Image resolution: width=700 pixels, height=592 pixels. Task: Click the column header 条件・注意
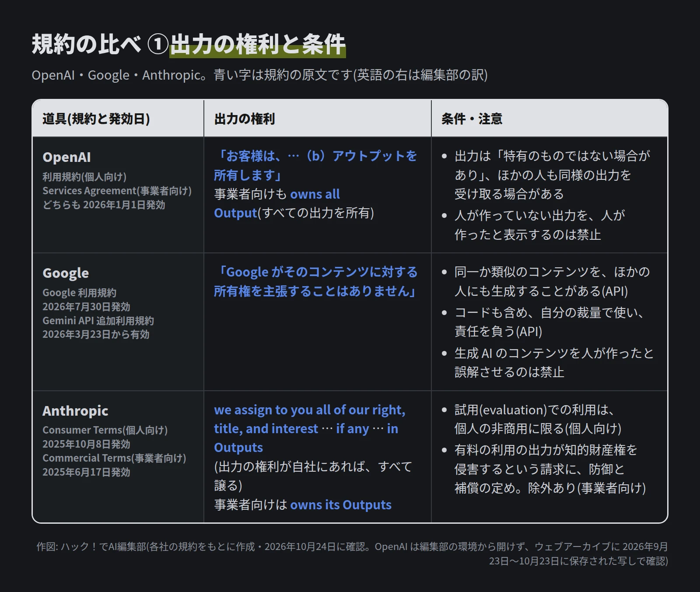click(472, 119)
